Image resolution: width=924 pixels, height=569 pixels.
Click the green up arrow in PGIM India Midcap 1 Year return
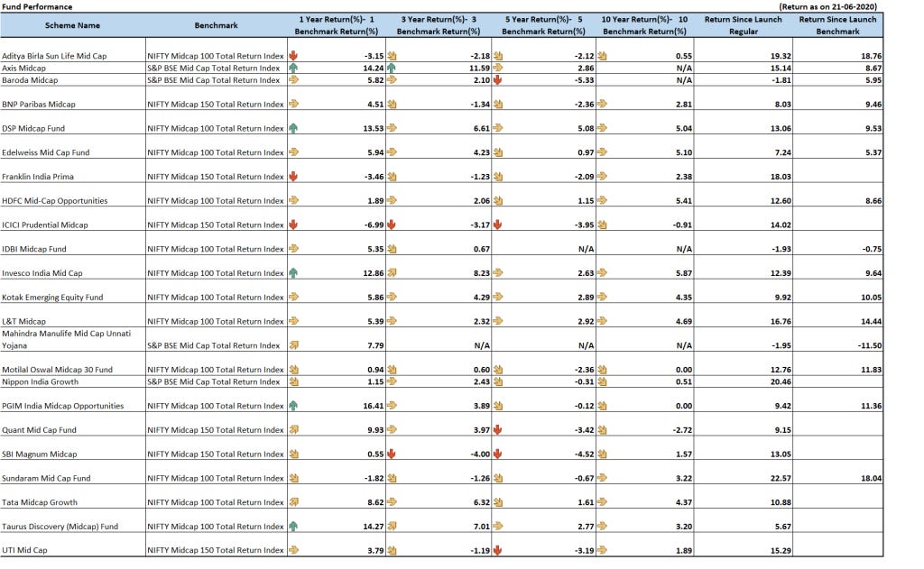[x=293, y=405]
